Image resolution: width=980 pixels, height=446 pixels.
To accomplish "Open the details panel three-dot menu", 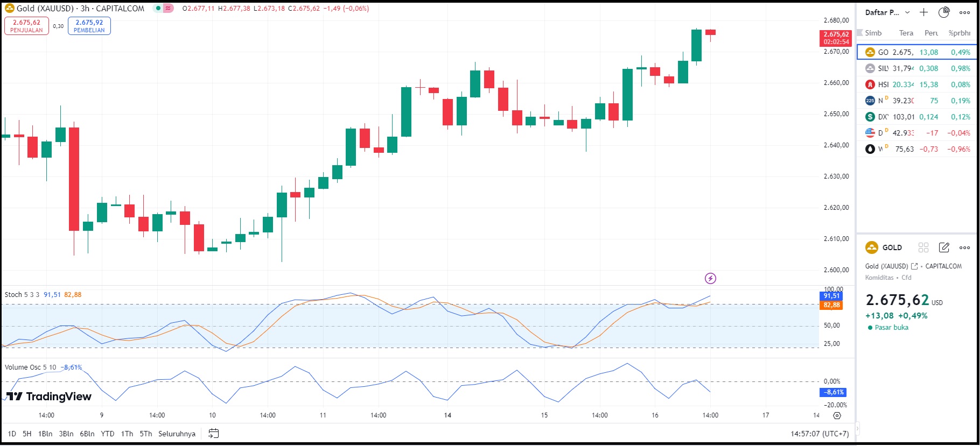I will (964, 247).
